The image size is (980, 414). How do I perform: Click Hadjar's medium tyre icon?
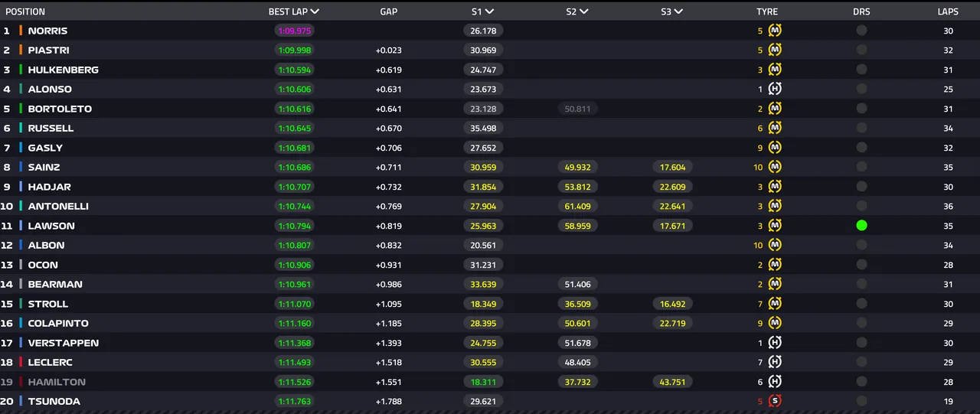click(775, 187)
